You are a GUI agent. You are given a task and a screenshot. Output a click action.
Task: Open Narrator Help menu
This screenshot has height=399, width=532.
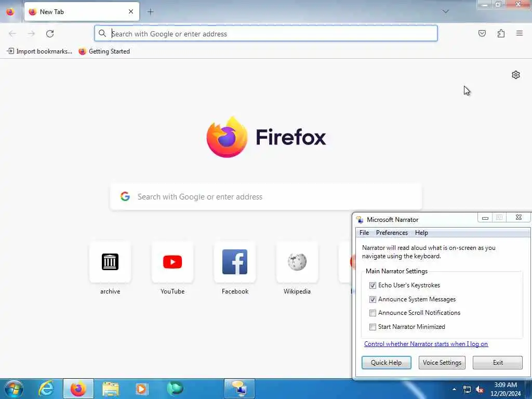(x=421, y=233)
